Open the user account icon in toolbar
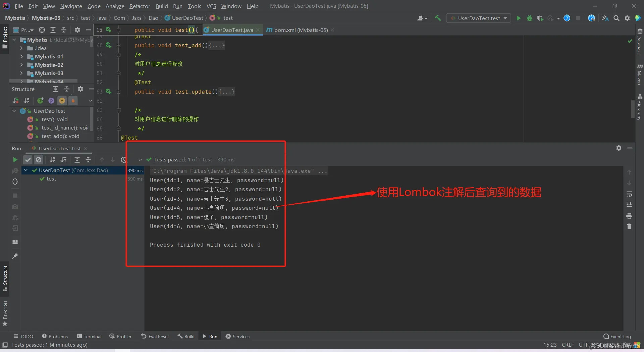The width and height of the screenshot is (644, 352). pyautogui.click(x=422, y=18)
